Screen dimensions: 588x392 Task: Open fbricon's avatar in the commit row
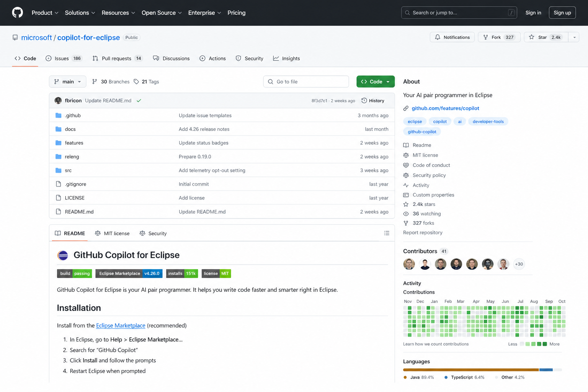click(x=58, y=101)
